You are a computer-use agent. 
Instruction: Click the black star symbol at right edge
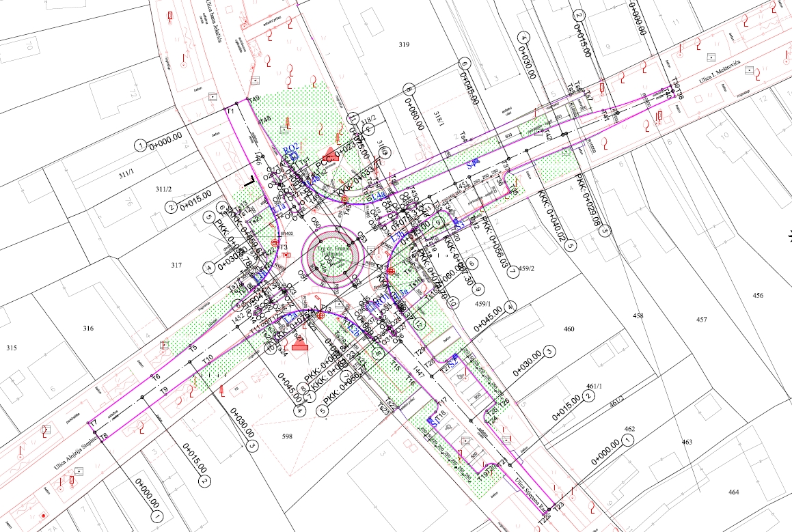coord(789,236)
